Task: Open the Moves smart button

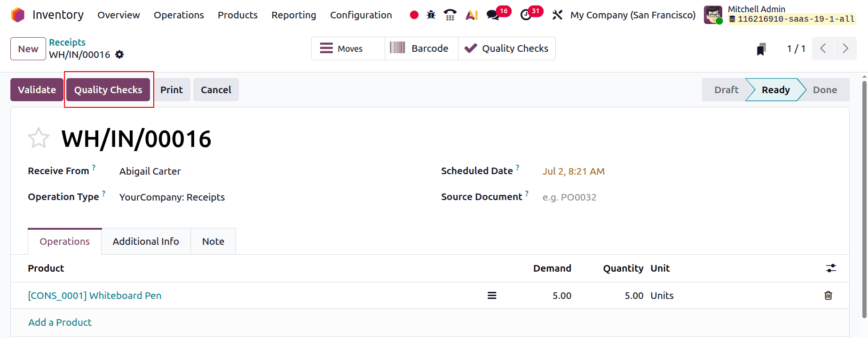Action: click(x=348, y=48)
